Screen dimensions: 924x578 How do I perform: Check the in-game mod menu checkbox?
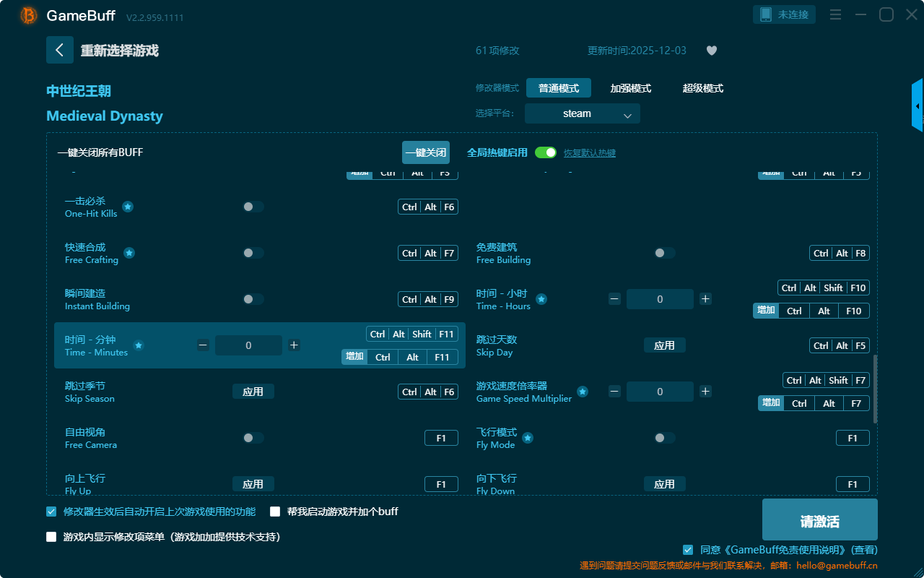[51, 537]
